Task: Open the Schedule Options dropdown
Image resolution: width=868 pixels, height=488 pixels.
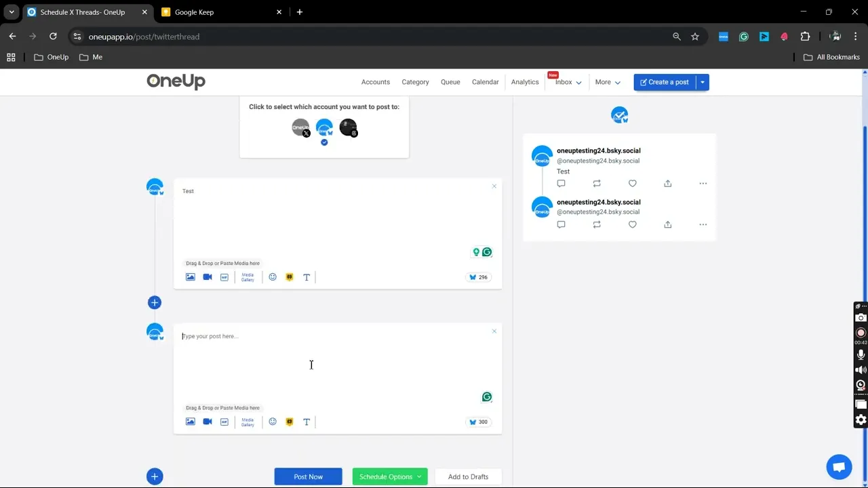Action: [390, 476]
